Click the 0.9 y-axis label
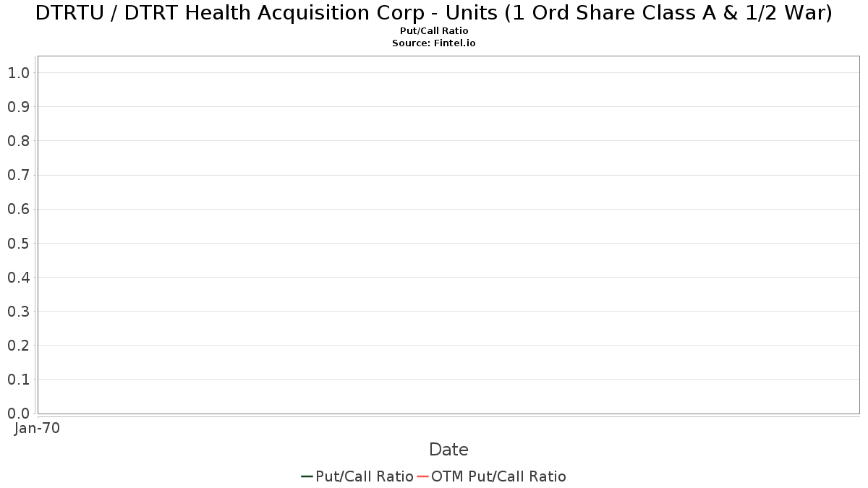 tap(18, 106)
